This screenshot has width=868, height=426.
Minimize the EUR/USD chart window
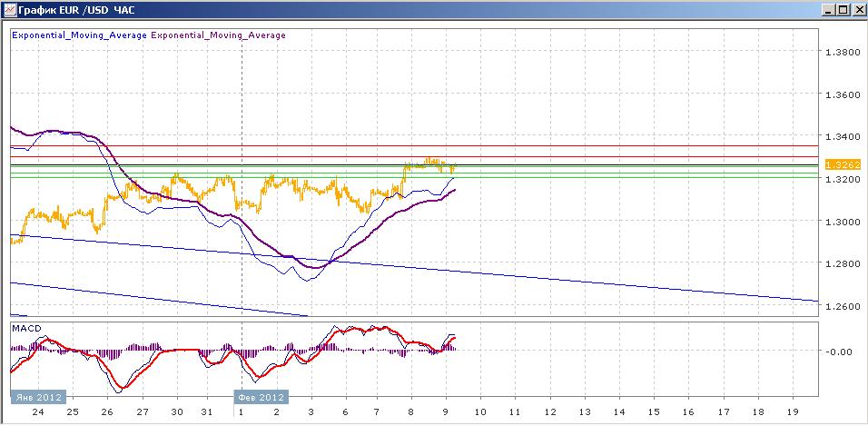[829, 9]
